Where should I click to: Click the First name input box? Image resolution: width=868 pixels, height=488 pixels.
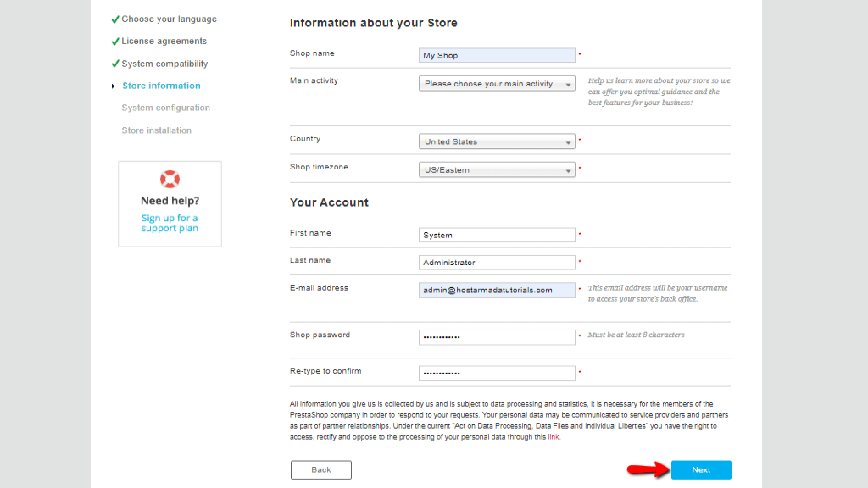[497, 236]
